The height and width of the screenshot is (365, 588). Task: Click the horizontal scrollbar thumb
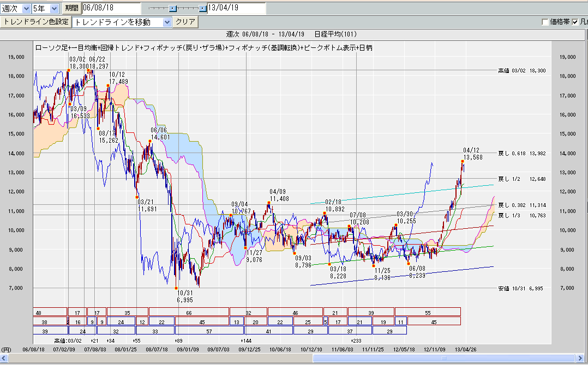point(443,358)
